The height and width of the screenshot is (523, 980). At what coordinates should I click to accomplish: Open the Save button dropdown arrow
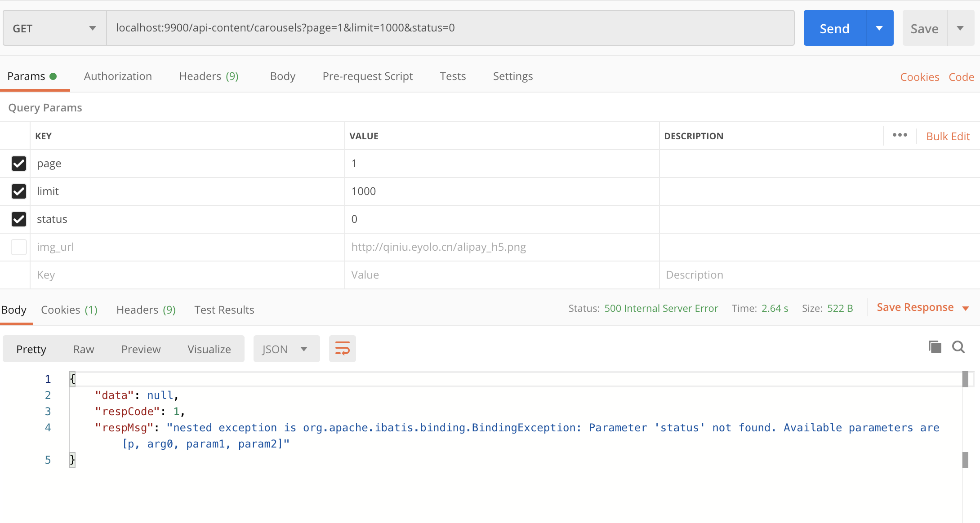(x=960, y=28)
